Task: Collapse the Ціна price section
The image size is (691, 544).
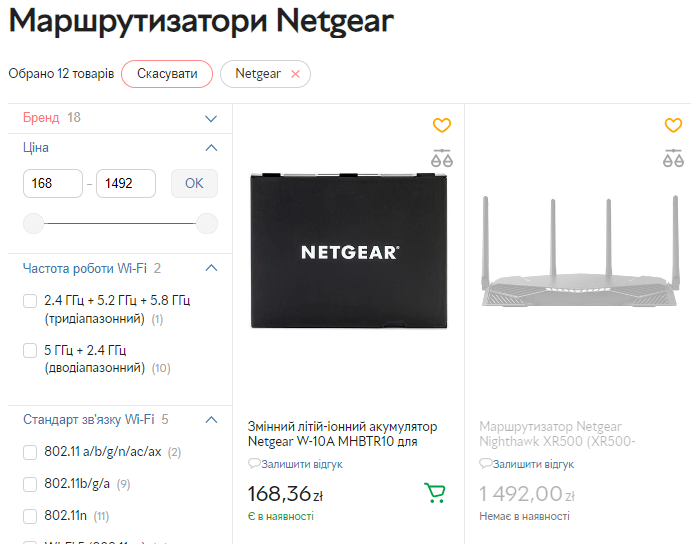Action: [x=211, y=148]
